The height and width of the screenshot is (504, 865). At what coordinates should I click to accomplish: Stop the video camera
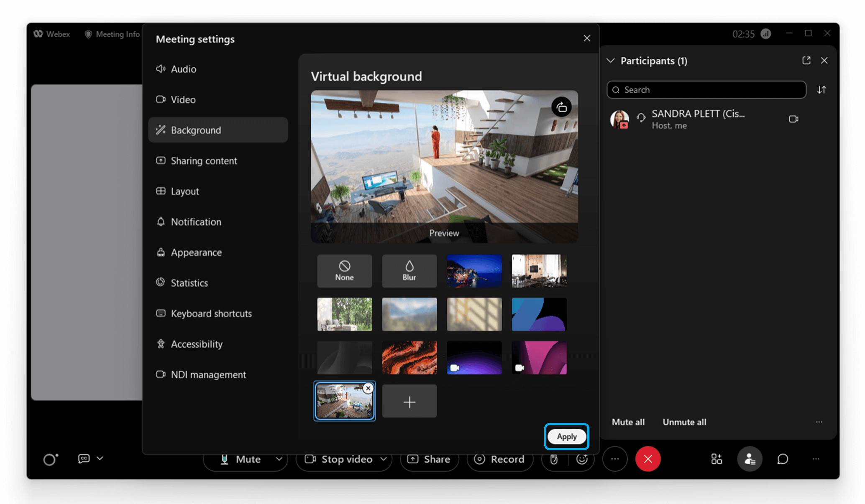pos(338,459)
